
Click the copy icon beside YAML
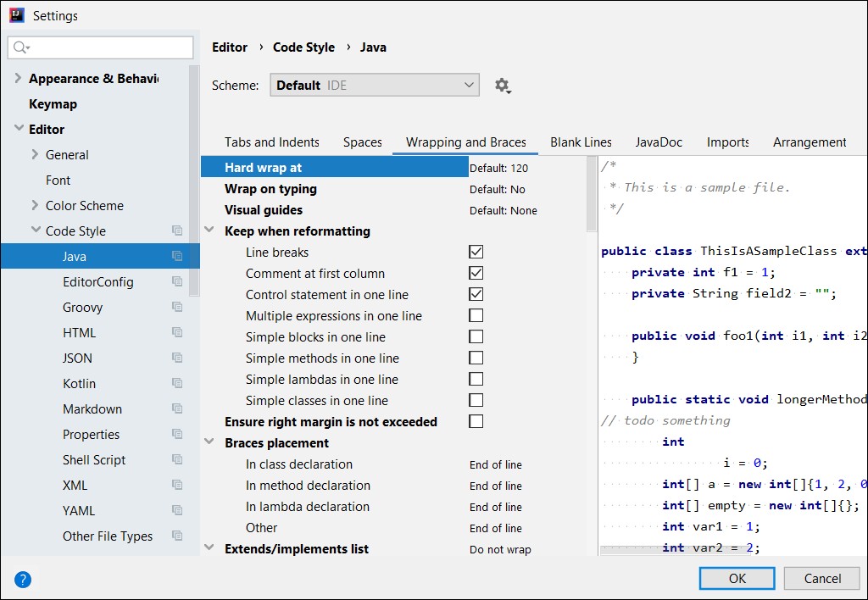(177, 510)
